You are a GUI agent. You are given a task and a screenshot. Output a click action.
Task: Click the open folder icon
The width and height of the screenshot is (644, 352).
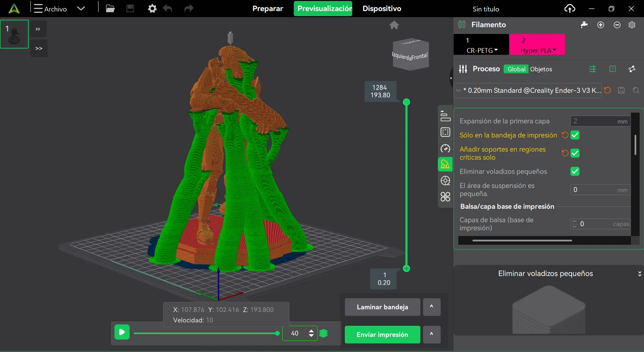click(110, 8)
